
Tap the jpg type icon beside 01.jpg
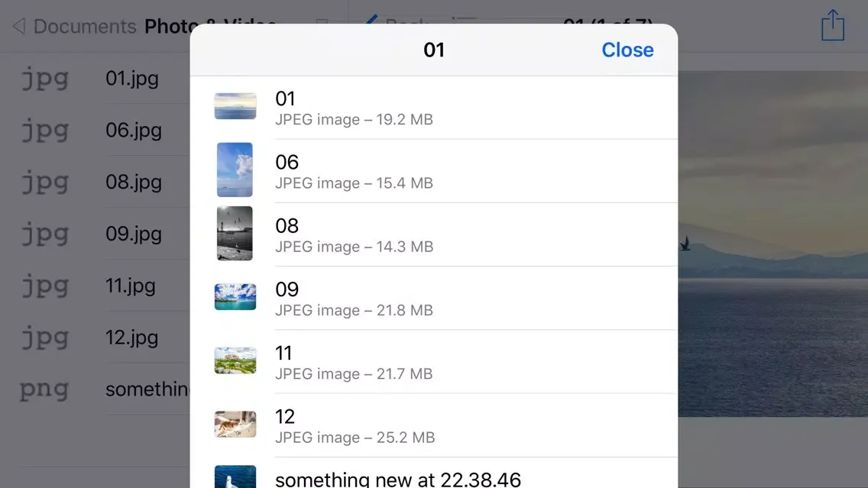click(x=45, y=79)
